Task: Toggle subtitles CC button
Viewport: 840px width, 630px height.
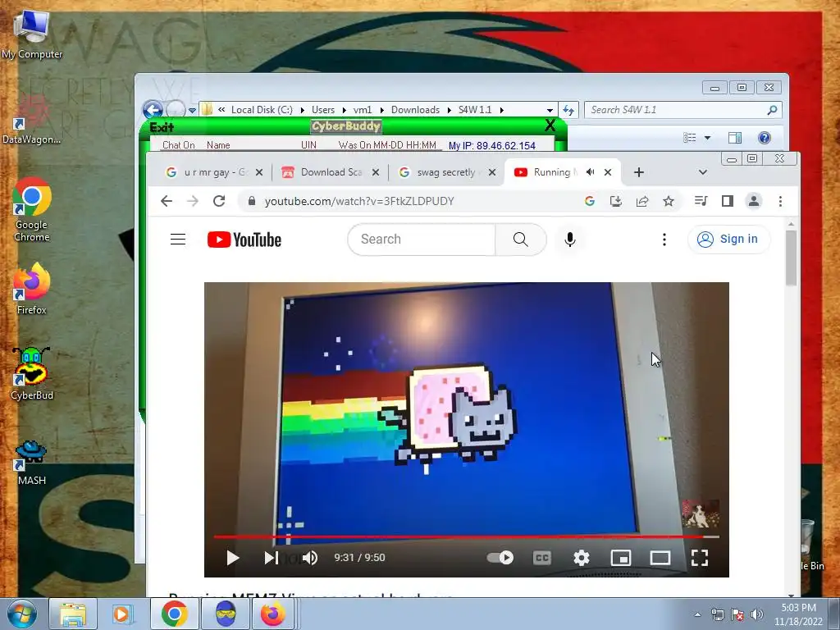Action: coord(542,558)
